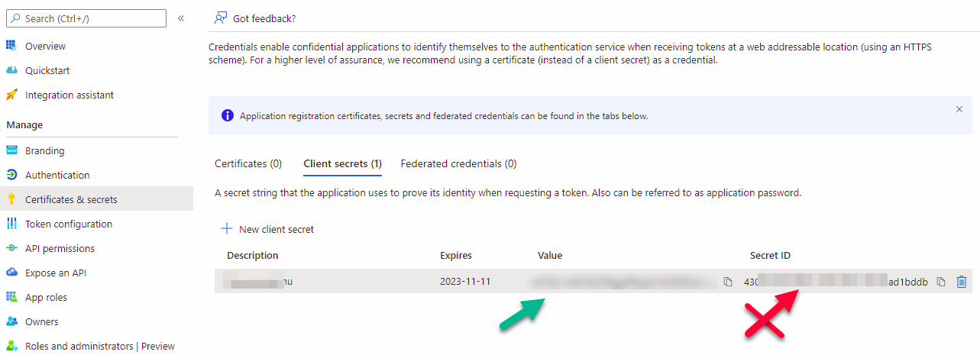Select the Client secrets (1) tab
Screen dimensions: 980x355
pos(342,163)
